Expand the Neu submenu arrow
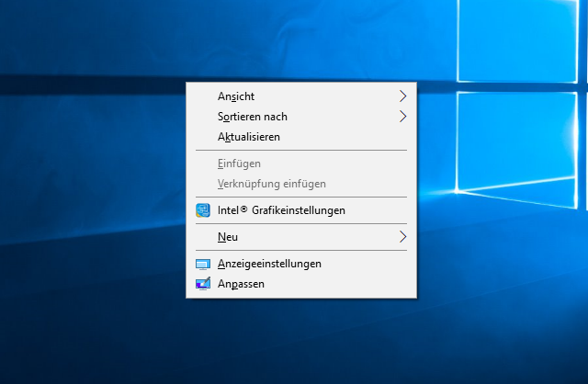Screen dimensions: 588x384 tap(402, 237)
